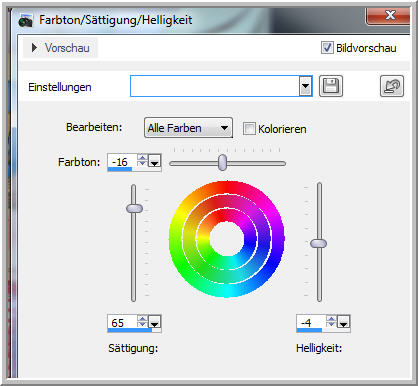Enable the Kolorieren checkbox
The height and width of the screenshot is (386, 418).
coord(249,128)
